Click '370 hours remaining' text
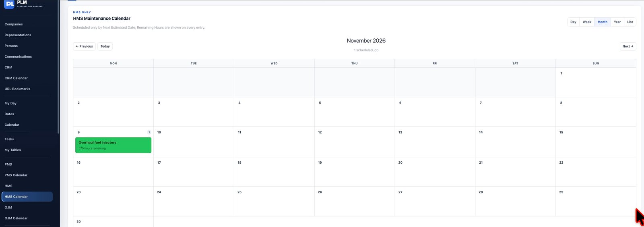This screenshot has height=227, width=644. 92,148
